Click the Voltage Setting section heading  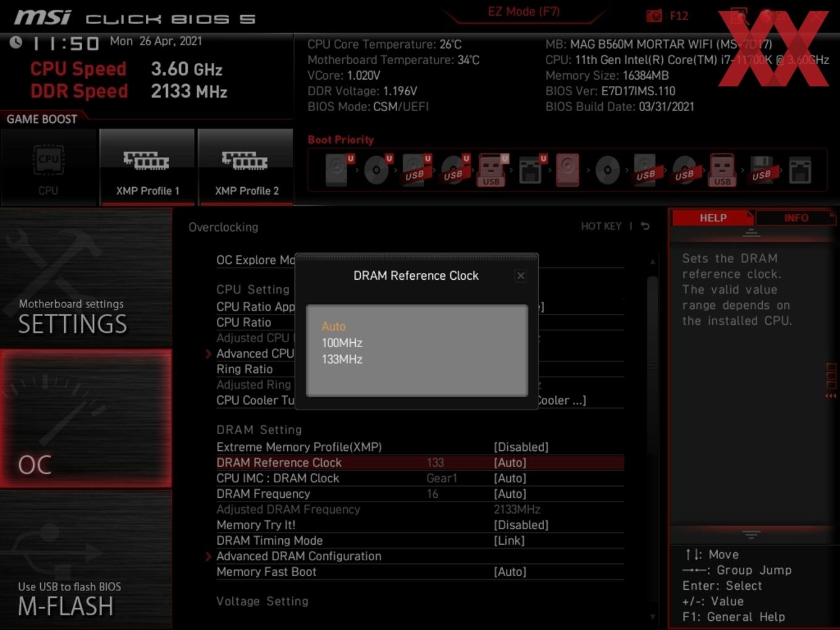pyautogui.click(x=262, y=601)
